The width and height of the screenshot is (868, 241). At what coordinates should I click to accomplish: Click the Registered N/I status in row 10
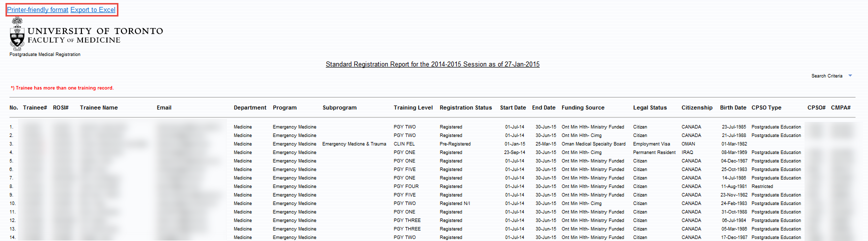tap(455, 203)
